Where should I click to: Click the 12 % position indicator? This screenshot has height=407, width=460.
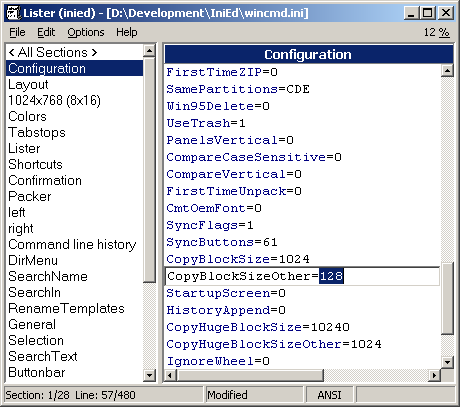tap(436, 32)
